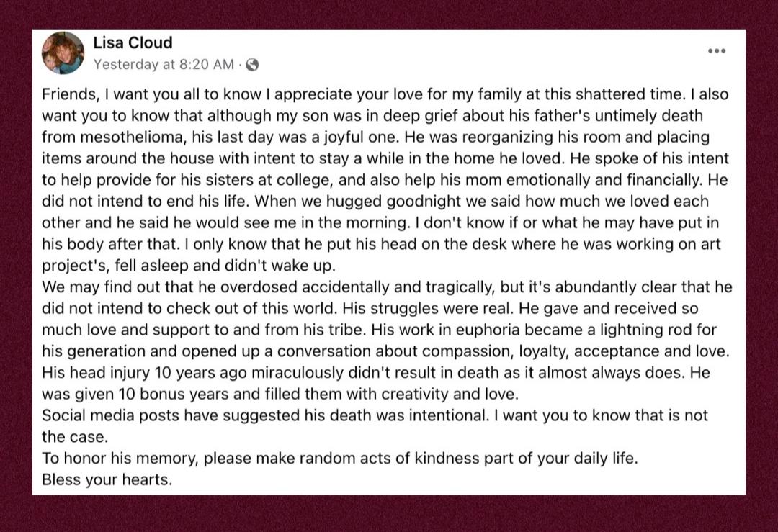Click the 'Bless your hearts.' closing line
The height and width of the screenshot is (532, 778).
pyautogui.click(x=107, y=479)
